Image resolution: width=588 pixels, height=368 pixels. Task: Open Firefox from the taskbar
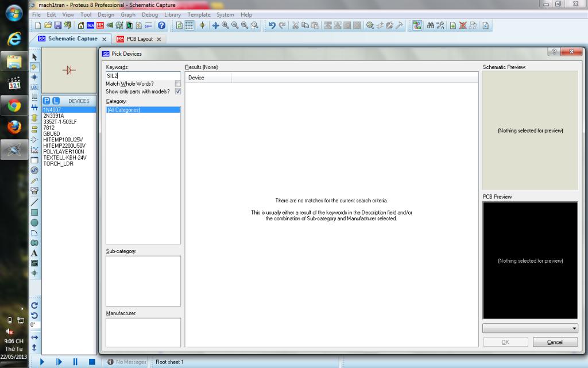tap(14, 127)
